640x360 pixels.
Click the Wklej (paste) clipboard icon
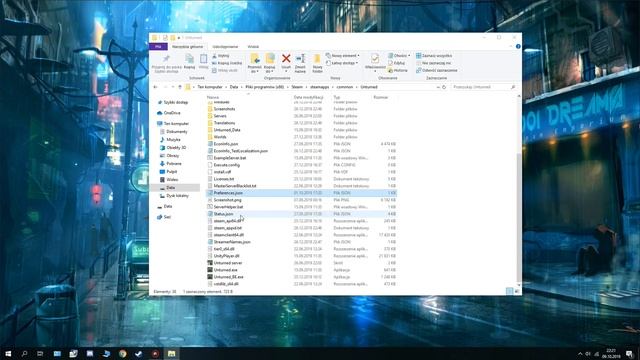pos(203,59)
